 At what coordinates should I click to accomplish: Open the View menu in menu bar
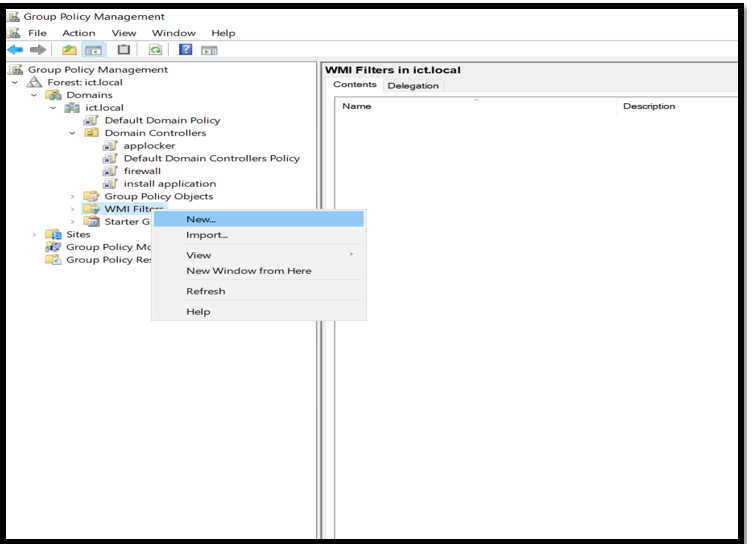124,33
